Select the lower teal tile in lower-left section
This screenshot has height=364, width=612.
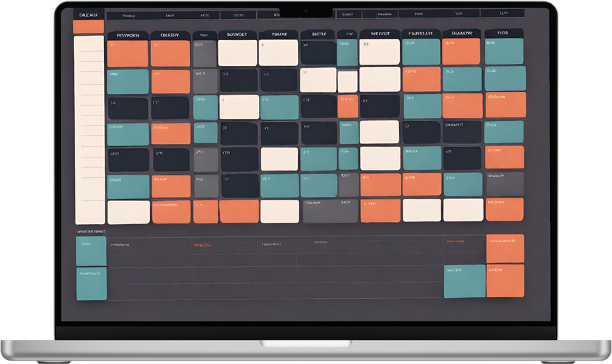coord(91,283)
